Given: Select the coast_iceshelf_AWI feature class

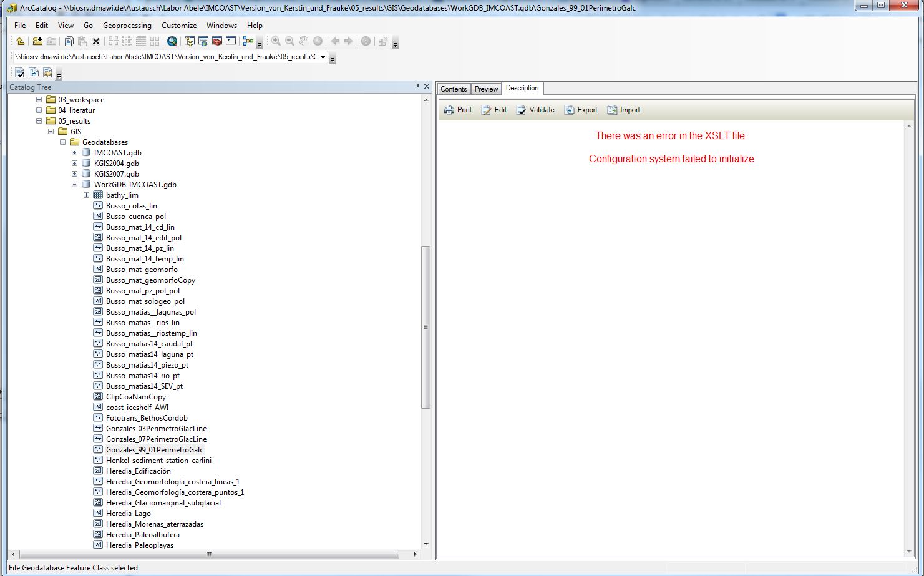Looking at the screenshot, I should pyautogui.click(x=137, y=408).
